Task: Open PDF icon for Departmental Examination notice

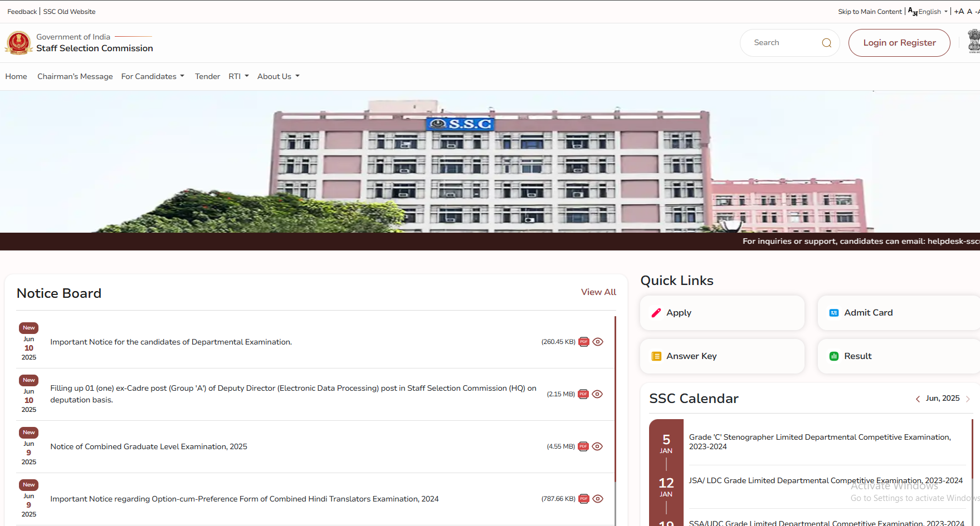Action: 583,342
